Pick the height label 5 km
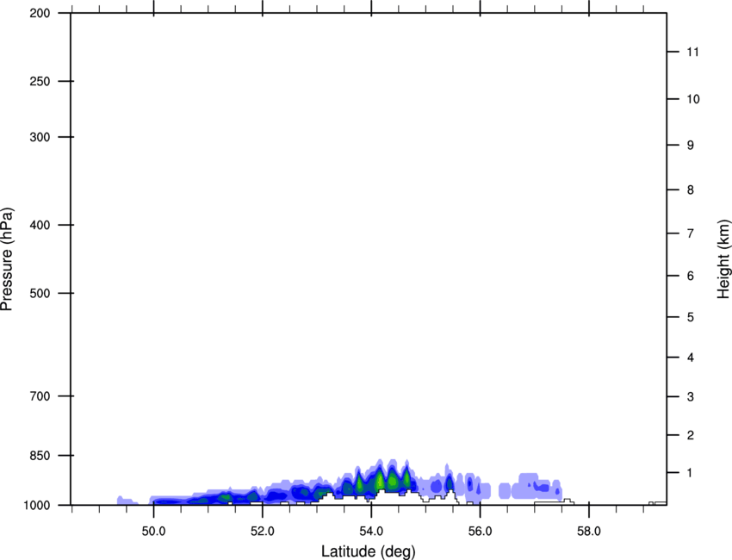This screenshot has width=732, height=560. 691,318
